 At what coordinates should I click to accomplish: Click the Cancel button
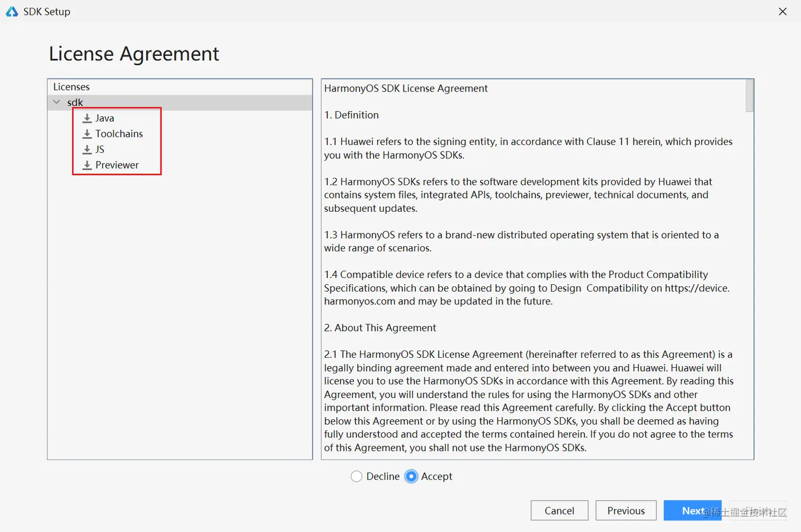pyautogui.click(x=559, y=511)
